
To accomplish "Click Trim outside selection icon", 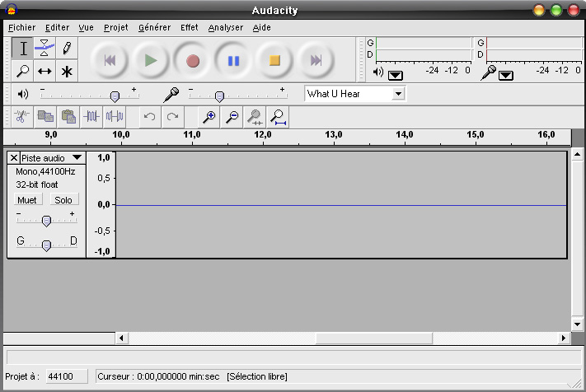I will pyautogui.click(x=91, y=117).
